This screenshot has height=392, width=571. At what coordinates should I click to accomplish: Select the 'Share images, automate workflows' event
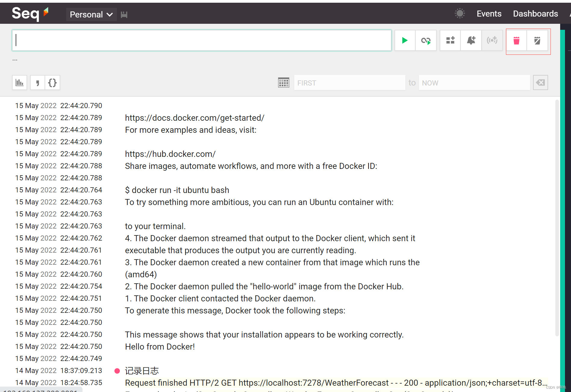(251, 166)
